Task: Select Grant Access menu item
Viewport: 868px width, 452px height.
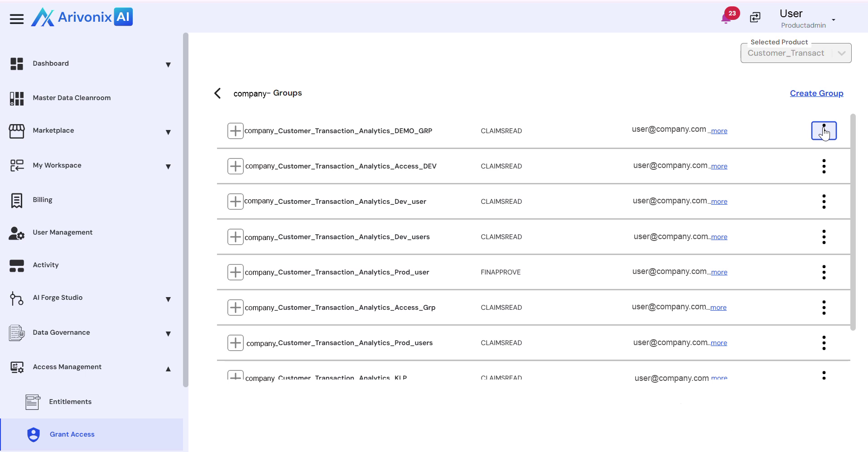Action: click(x=72, y=434)
